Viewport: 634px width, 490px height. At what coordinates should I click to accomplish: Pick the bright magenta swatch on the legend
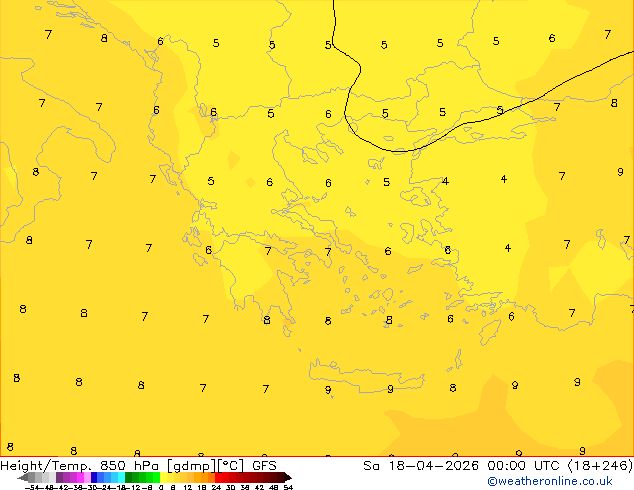coord(80,477)
